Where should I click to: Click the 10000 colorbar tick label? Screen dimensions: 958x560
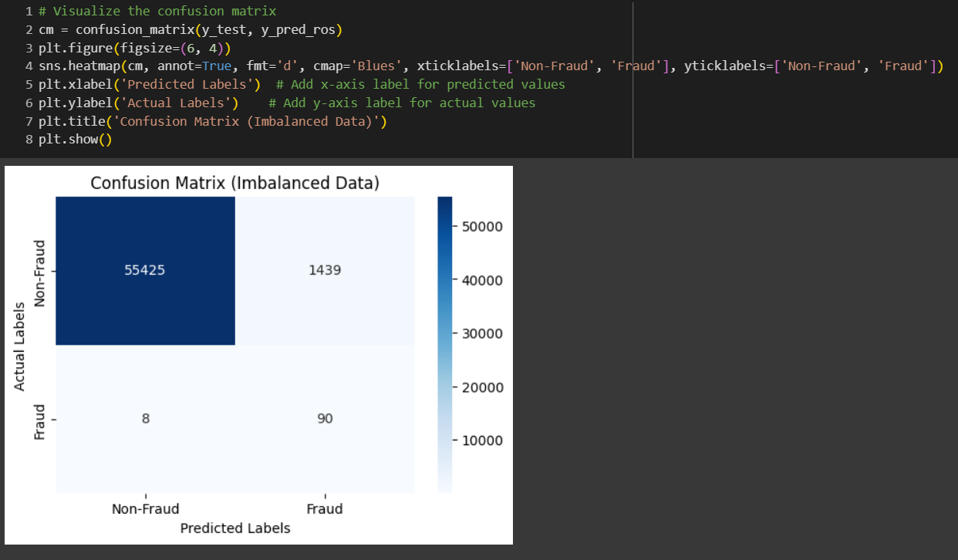(481, 440)
